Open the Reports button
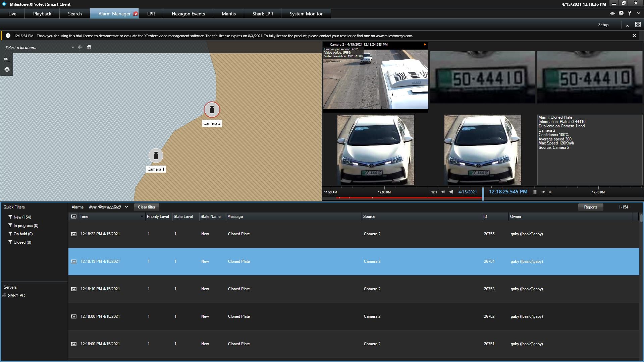Image resolution: width=644 pixels, height=362 pixels. click(x=590, y=207)
